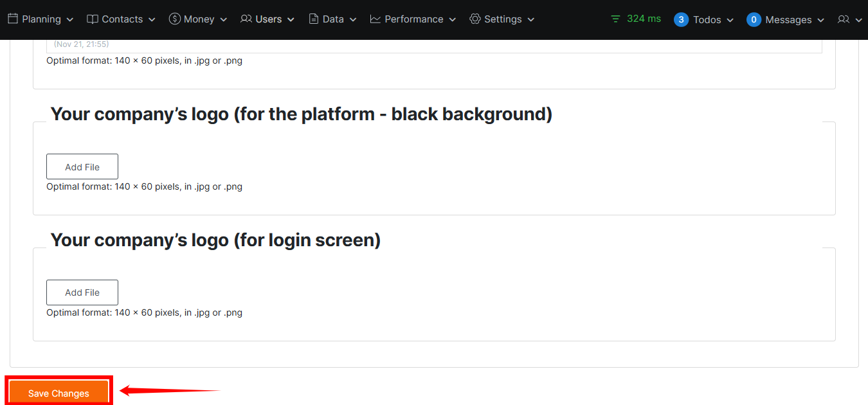
Task: Click the Performance chart icon
Action: pos(375,19)
